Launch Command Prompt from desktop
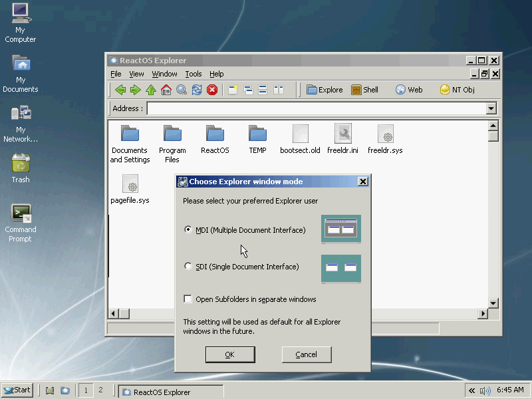Screen dimensions: 532x399 [21, 223]
